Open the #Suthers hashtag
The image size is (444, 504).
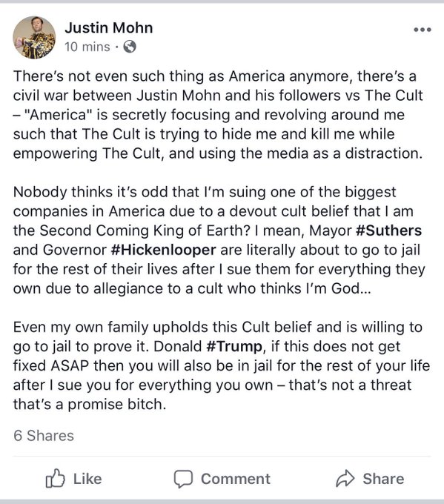point(388,231)
